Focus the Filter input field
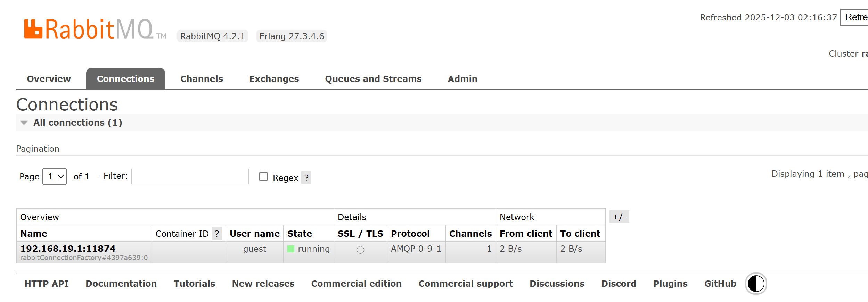Image resolution: width=868 pixels, height=302 pixels. (190, 177)
